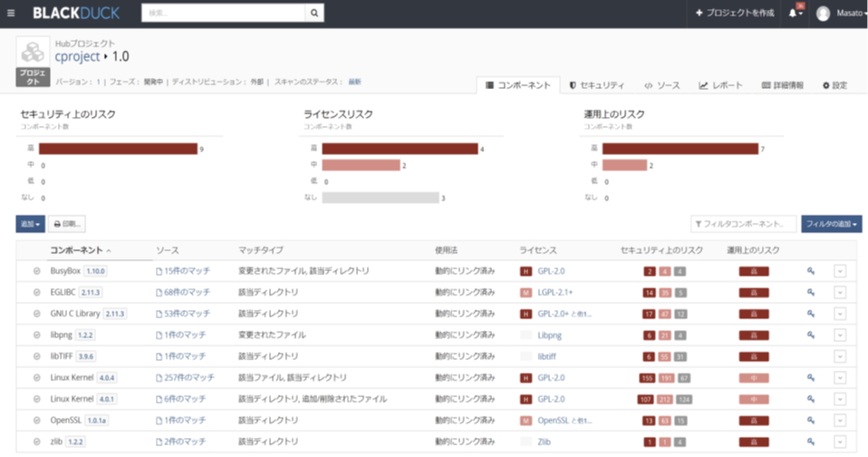
Task: Click the フィルタコンポーネント filter field
Action: 744,224
